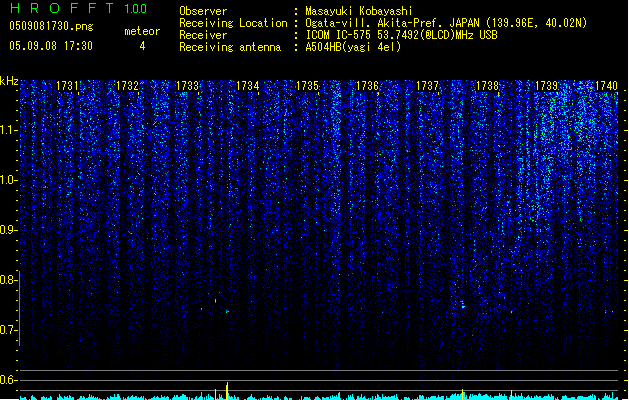This screenshot has height=400, width=629.
Task: Click the 0.6 kHz axis label
Action: click(x=8, y=380)
